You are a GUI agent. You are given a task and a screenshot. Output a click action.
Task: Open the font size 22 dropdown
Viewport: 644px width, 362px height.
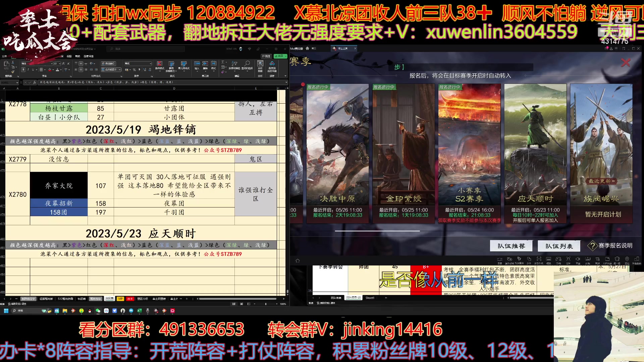[x=60, y=63]
